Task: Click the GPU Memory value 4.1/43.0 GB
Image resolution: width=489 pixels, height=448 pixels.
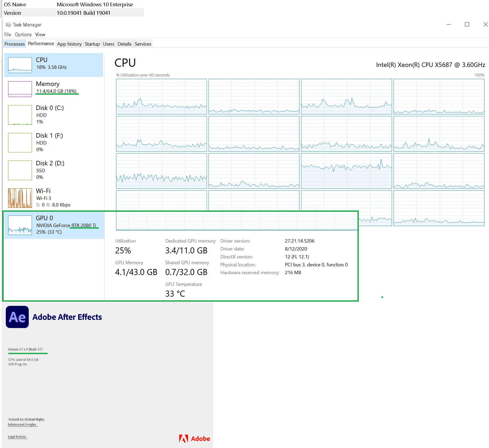Action: coord(136,272)
